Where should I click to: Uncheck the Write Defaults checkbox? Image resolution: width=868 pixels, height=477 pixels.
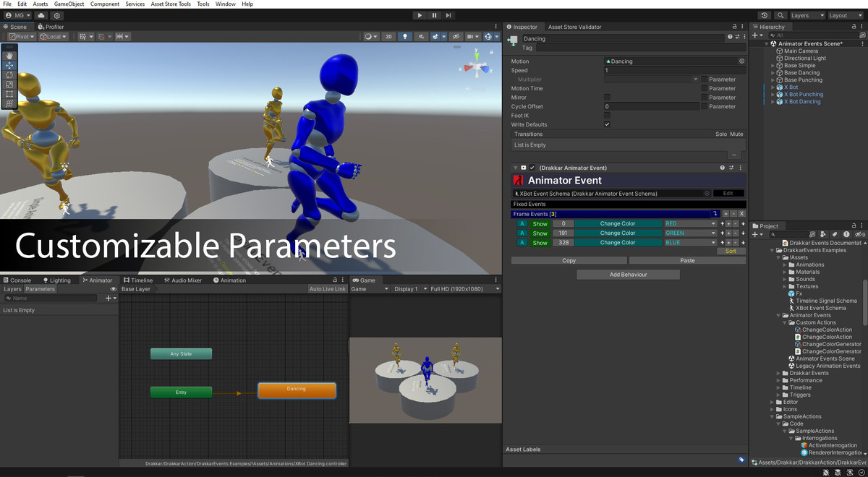607,124
